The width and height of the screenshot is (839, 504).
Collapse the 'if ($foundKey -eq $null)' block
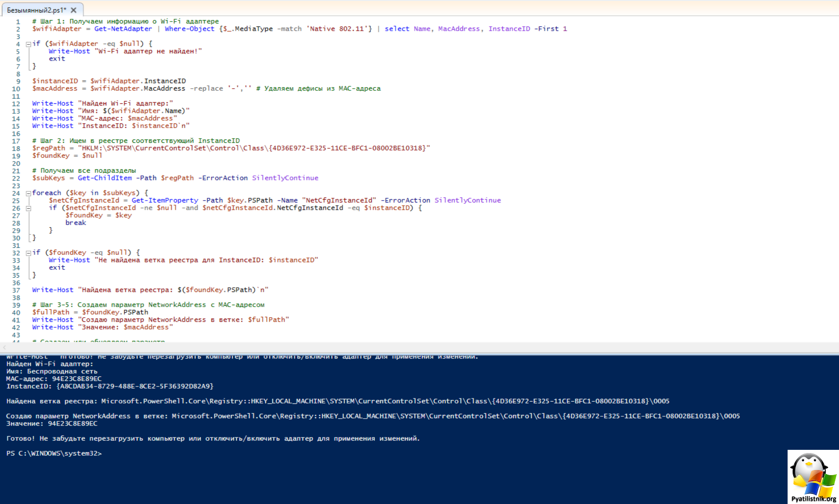coord(28,253)
